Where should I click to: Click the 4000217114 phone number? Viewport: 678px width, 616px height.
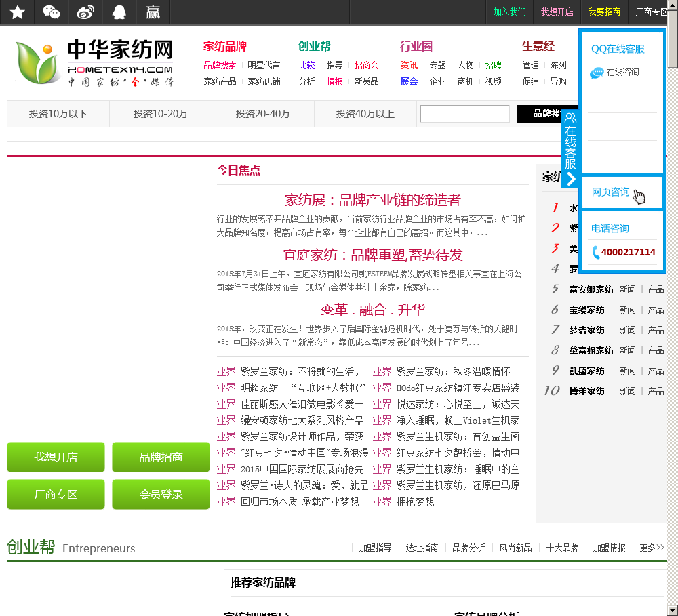pos(628,252)
